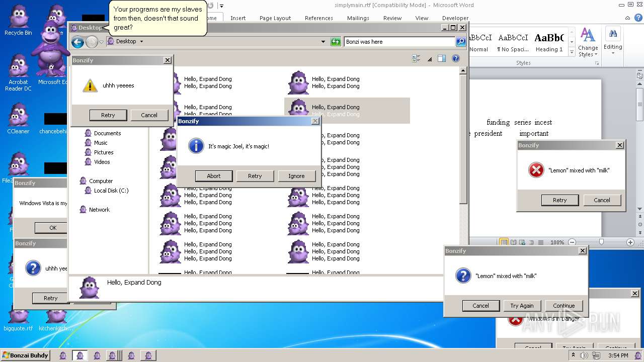Open the Recycle Bin desktop icon
Viewport: 644px width, 362px height.
(x=18, y=20)
